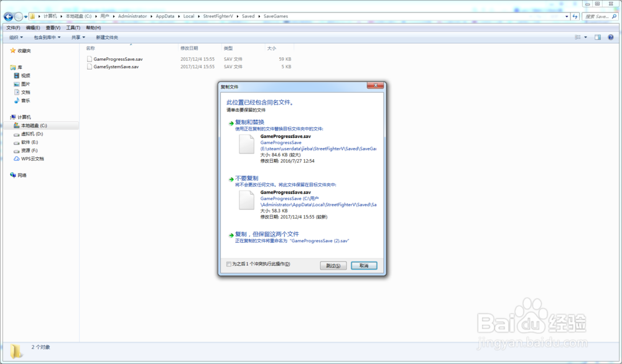622x364 pixels.
Task: Open the 工具(T) menu
Action: click(73, 28)
